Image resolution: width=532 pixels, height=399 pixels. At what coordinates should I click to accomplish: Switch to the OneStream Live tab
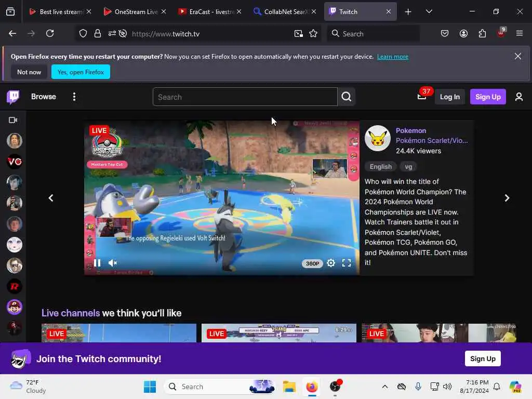(135, 11)
